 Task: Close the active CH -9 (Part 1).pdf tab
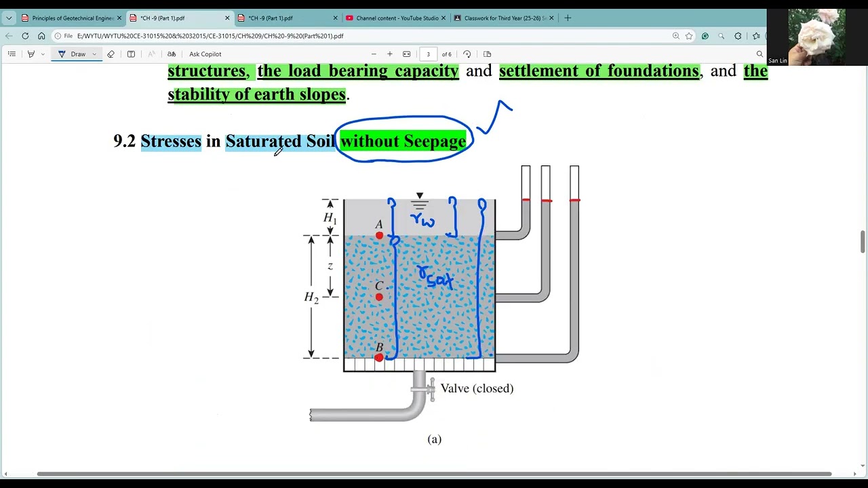[227, 18]
